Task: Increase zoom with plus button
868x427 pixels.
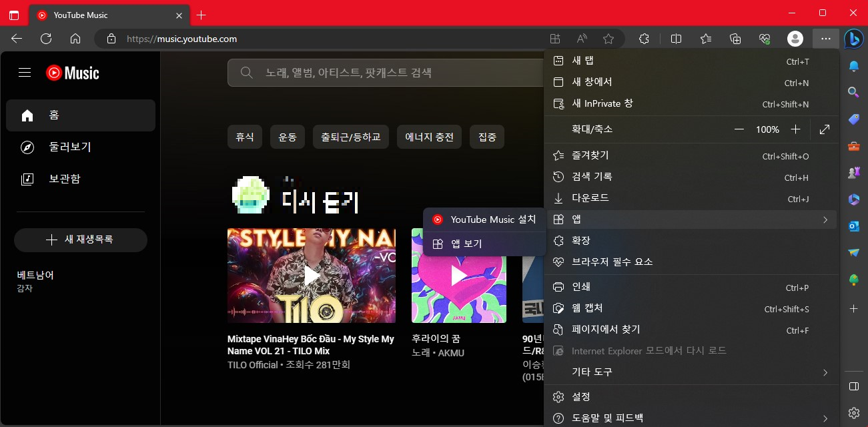Action: tap(795, 129)
